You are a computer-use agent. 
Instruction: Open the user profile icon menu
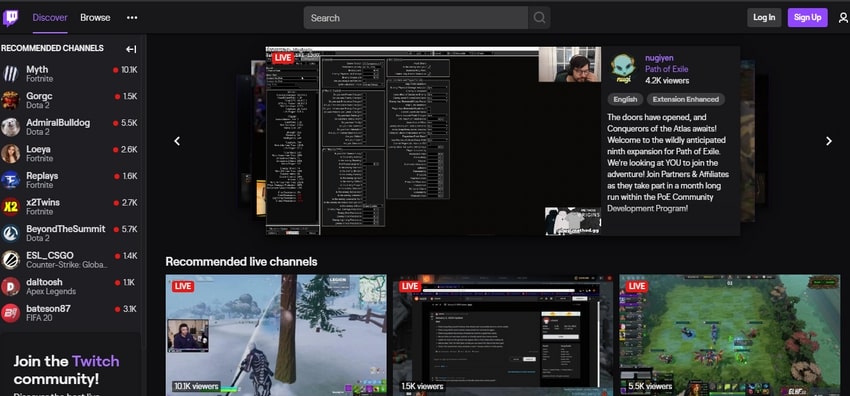(843, 18)
